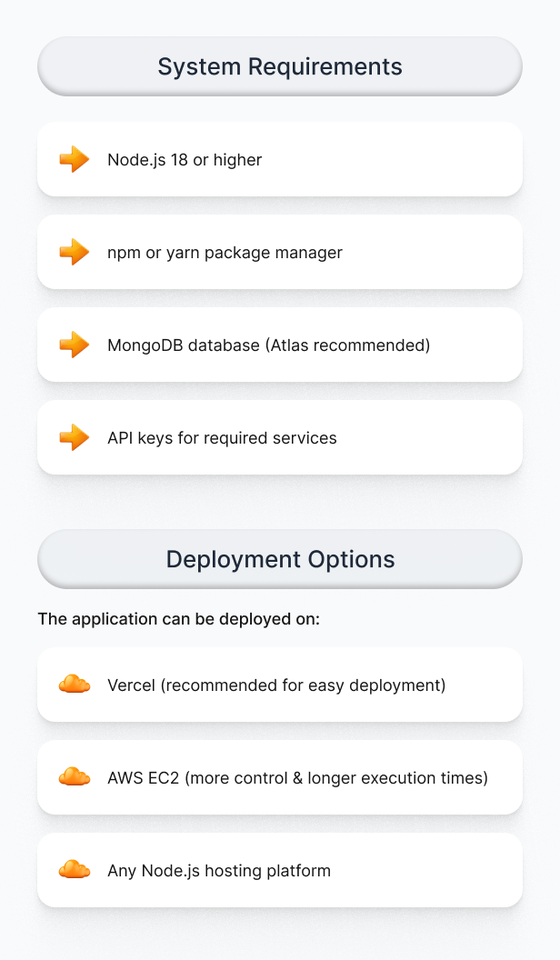
Task: Select the arrow icon beside MongoDB database
Action: 74,345
